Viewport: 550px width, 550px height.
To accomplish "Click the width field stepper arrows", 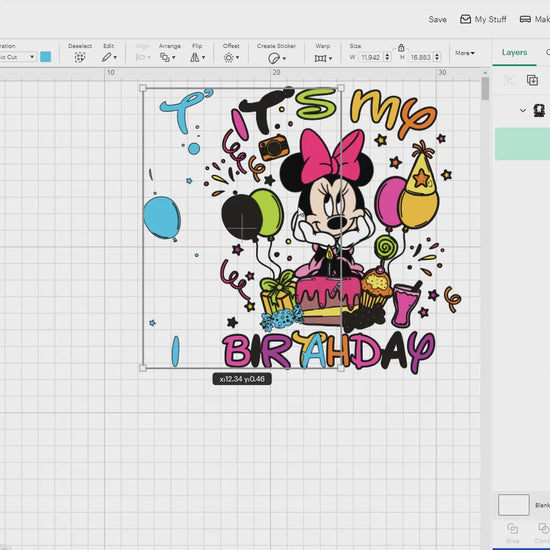I will point(387,57).
